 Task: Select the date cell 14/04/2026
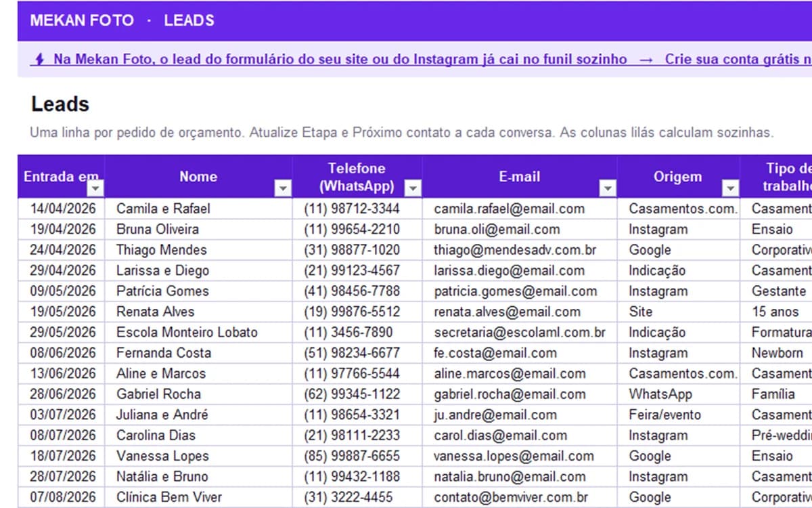point(62,209)
